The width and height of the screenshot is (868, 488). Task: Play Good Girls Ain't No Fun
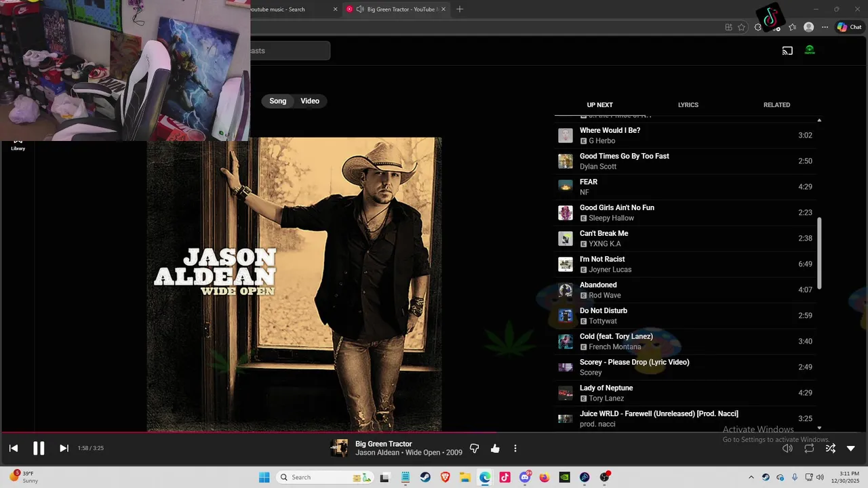tap(686, 213)
